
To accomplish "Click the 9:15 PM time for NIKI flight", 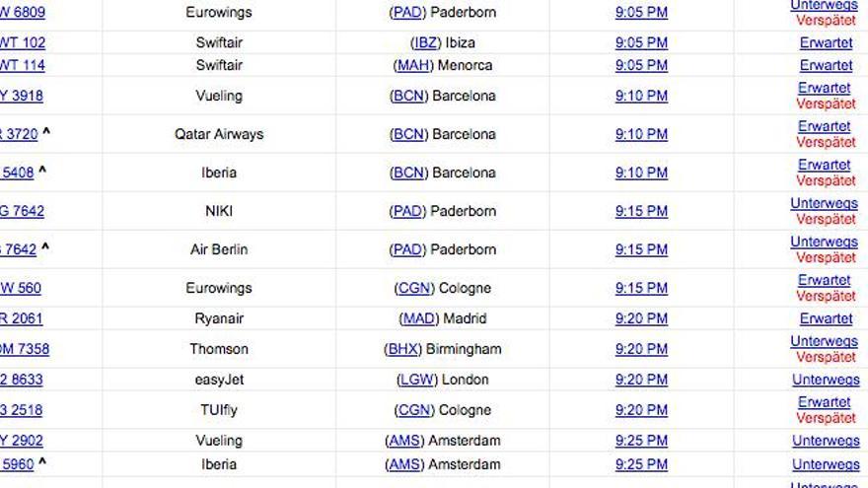I will (x=641, y=211).
